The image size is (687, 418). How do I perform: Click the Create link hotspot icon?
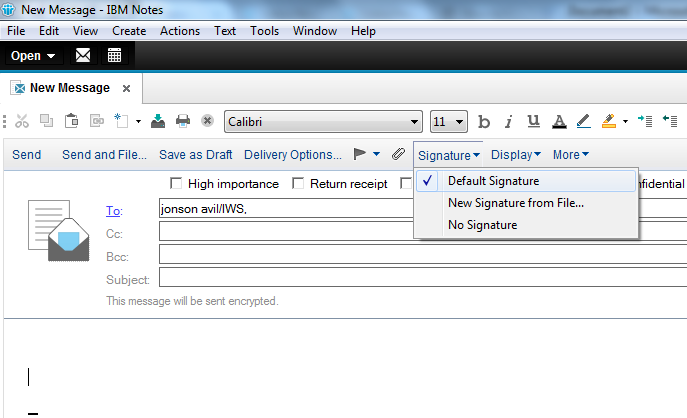click(x=97, y=120)
